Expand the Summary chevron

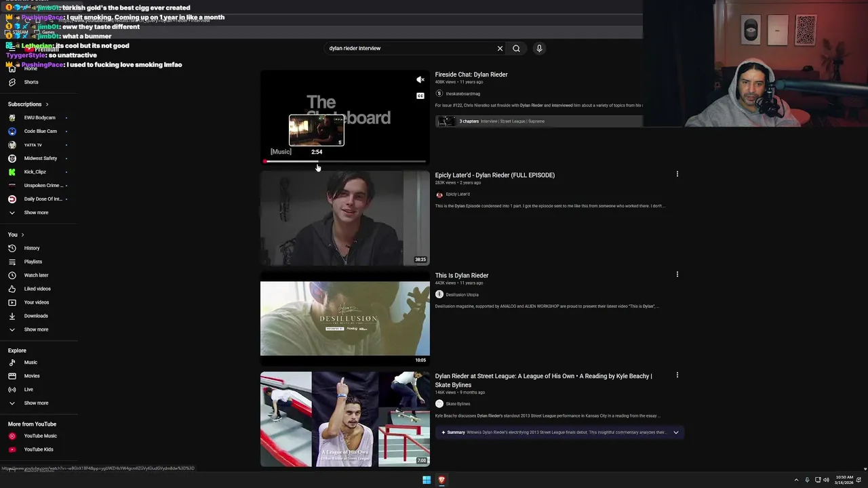(675, 432)
